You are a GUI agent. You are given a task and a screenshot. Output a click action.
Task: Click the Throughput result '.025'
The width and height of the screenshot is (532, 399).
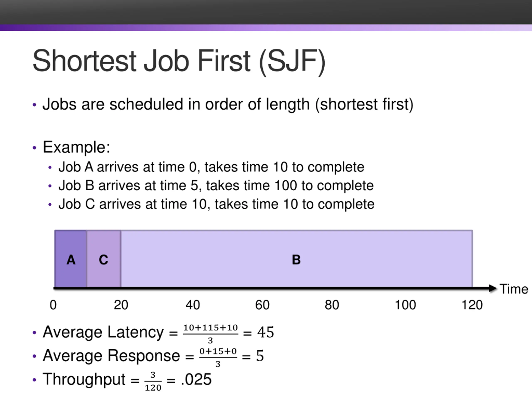(x=196, y=379)
